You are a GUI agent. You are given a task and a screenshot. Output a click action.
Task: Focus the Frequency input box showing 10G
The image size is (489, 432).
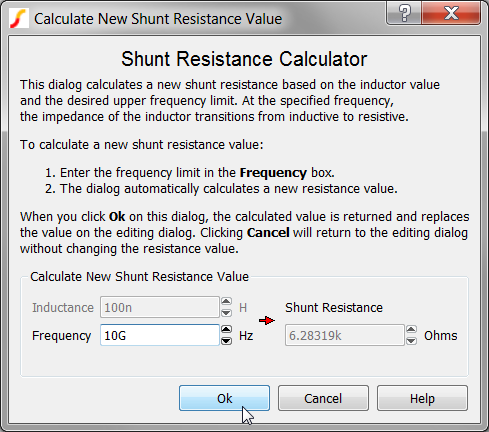coord(160,335)
